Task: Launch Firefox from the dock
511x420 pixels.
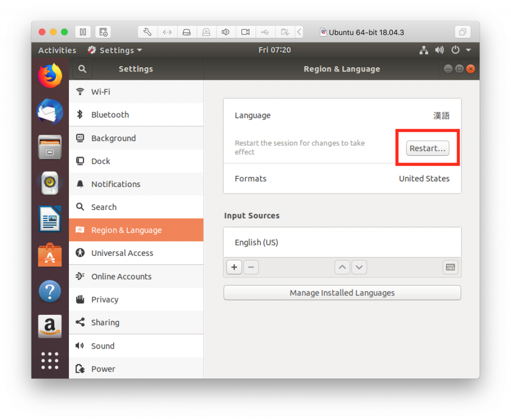Action: coord(50,76)
